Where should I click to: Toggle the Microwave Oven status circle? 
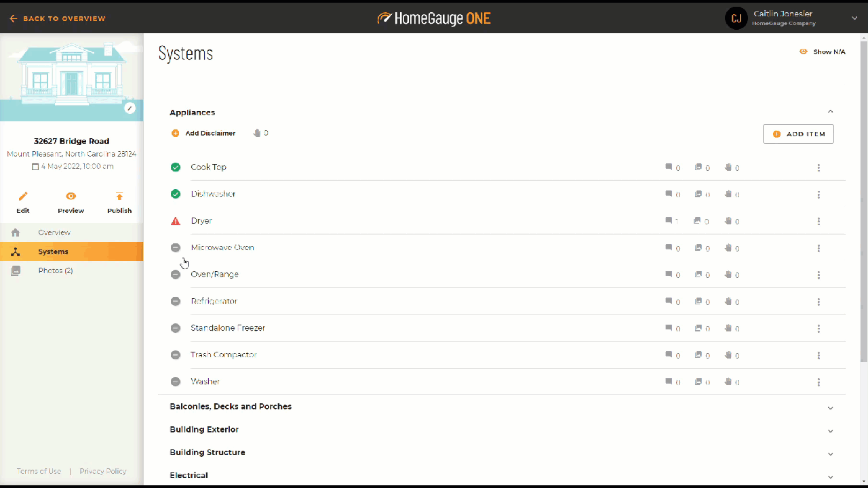click(x=176, y=247)
